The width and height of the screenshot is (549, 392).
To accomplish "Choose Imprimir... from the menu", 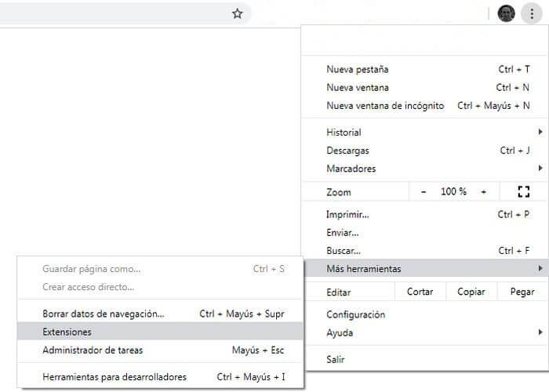I will point(425,214).
